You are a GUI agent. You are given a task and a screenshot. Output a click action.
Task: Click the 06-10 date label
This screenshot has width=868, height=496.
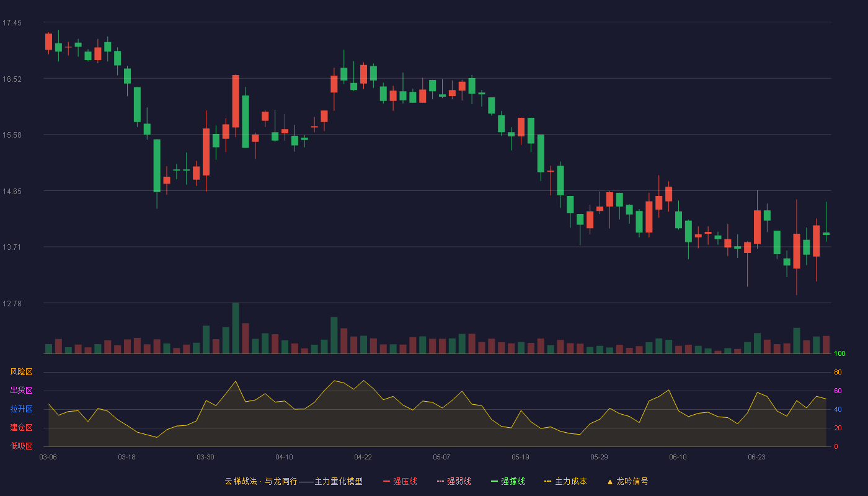(x=678, y=457)
